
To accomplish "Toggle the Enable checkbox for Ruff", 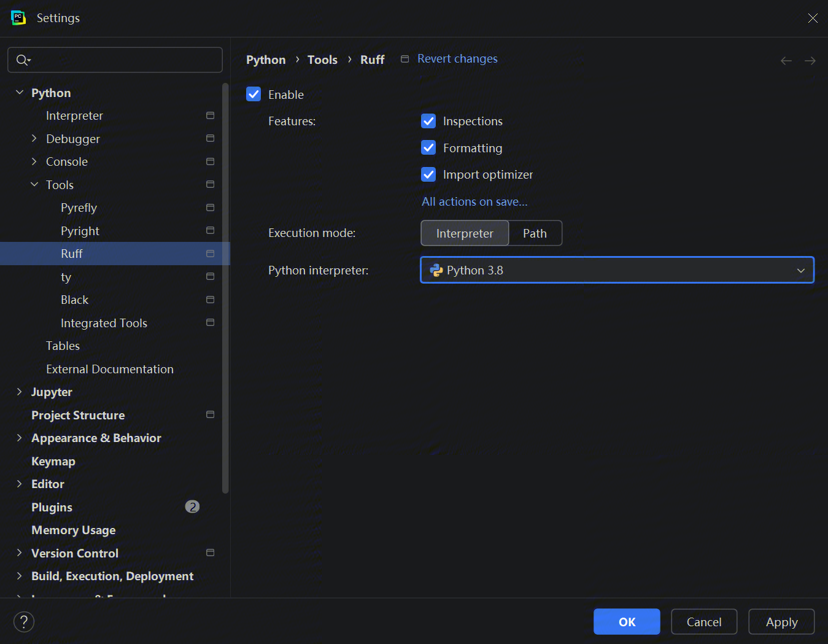I will [x=253, y=94].
